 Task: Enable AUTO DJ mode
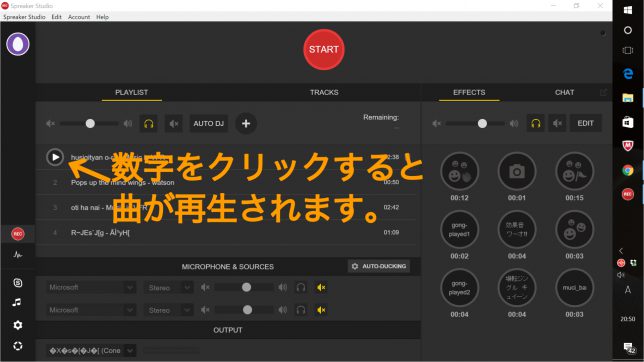(x=209, y=123)
